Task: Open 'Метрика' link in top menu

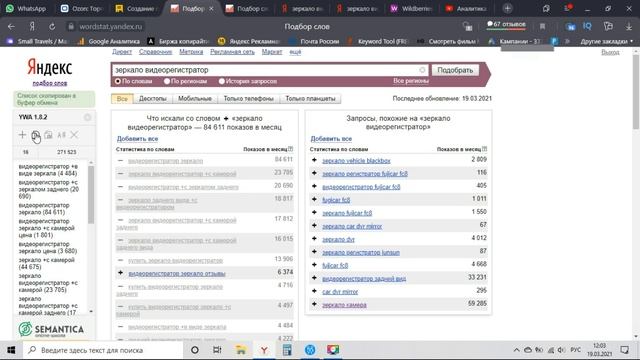Action: (191, 52)
